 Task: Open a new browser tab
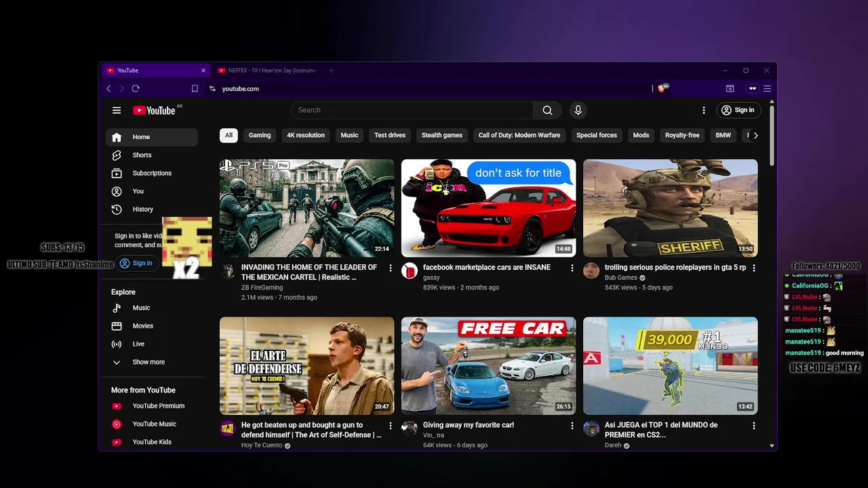pyautogui.click(x=332, y=70)
